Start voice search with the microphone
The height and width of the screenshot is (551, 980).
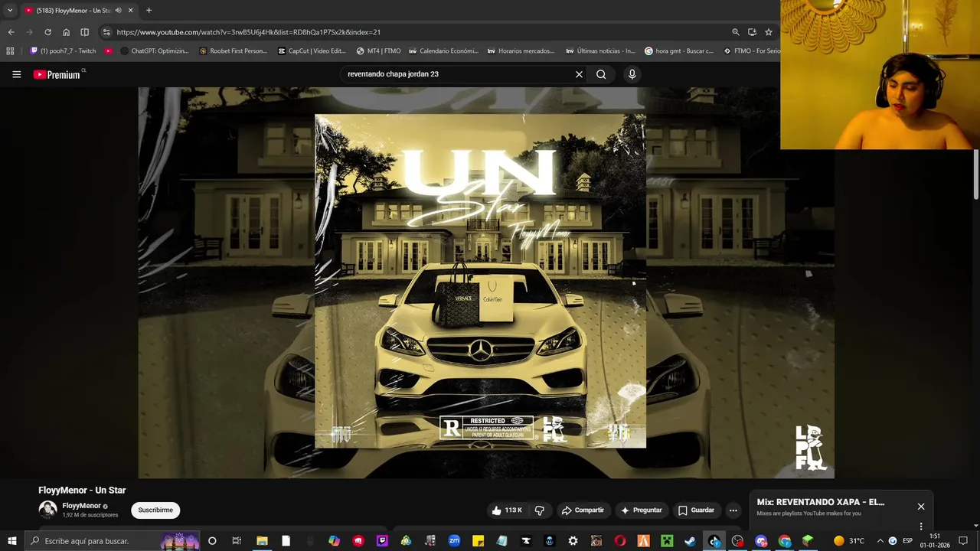pos(632,74)
